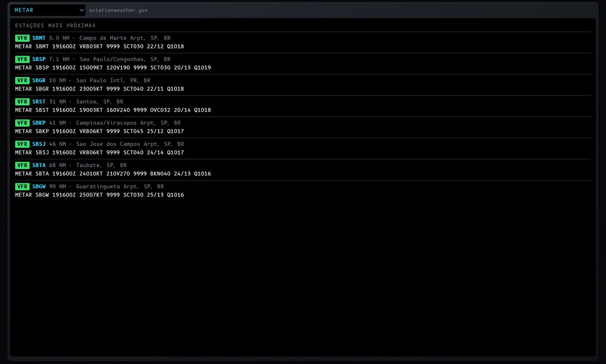Select the SBSP station code
Image resolution: width=606 pixels, height=364 pixels.
click(39, 59)
